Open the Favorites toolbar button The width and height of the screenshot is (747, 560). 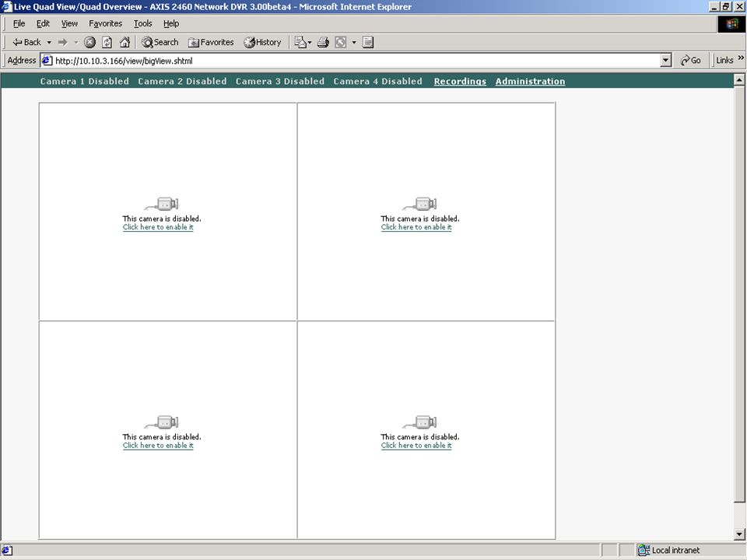click(x=211, y=42)
